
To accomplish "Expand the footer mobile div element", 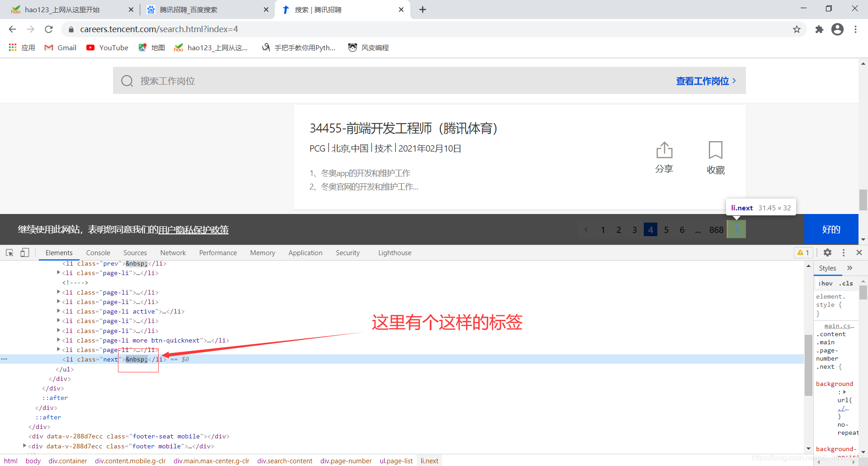I will click(x=24, y=446).
